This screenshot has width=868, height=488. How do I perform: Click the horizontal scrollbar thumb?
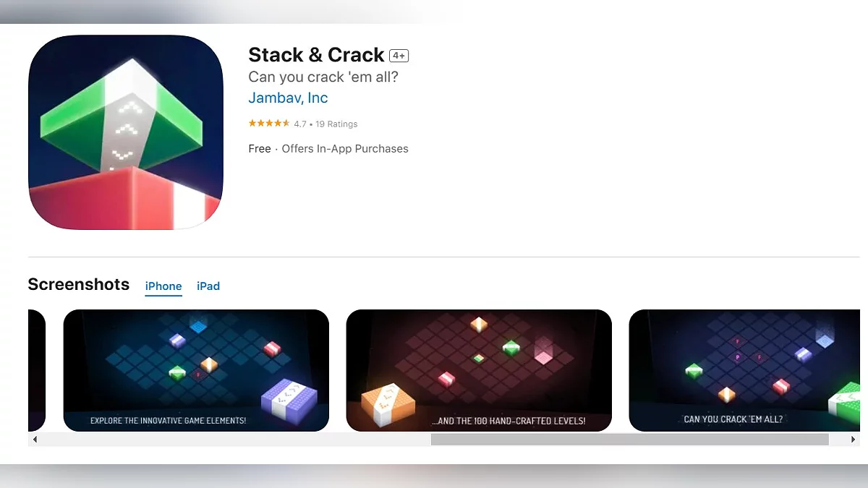[x=629, y=440]
